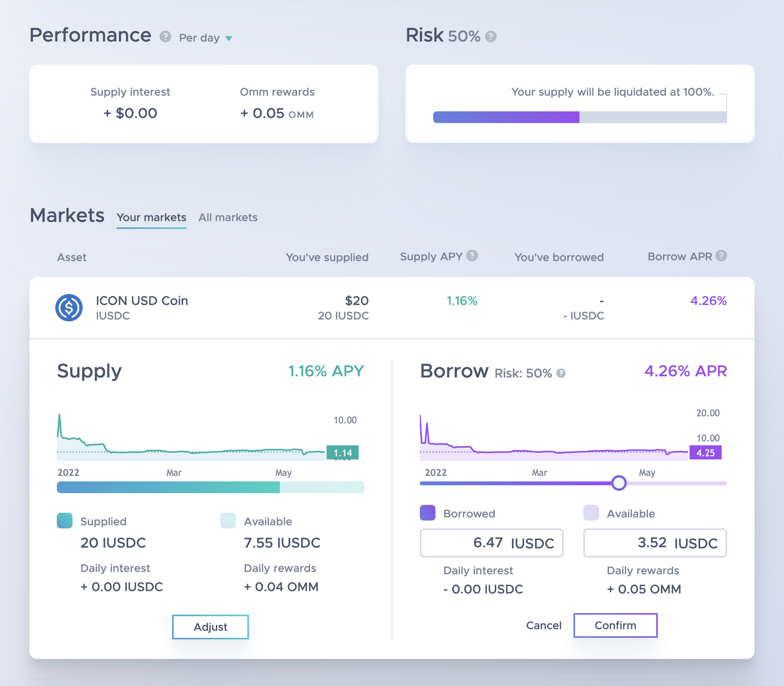Switch to Your markets tab
The width and height of the screenshot is (784, 686).
(151, 218)
